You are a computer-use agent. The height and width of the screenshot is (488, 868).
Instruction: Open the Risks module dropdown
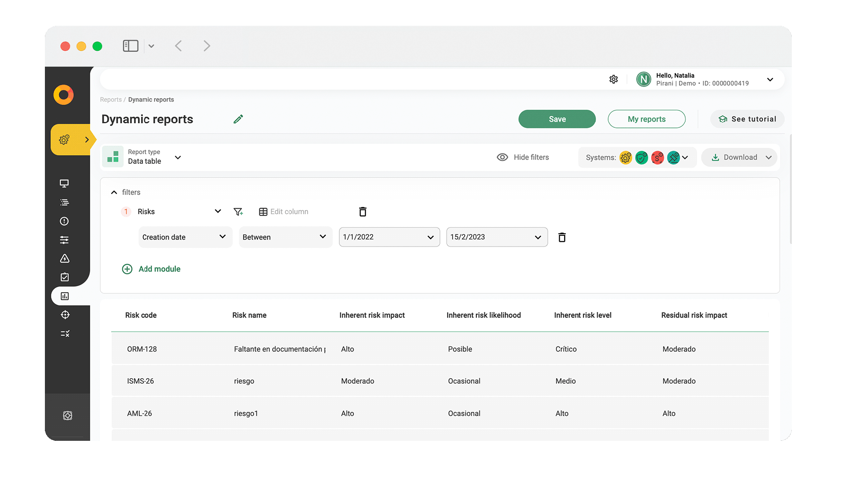[218, 211]
